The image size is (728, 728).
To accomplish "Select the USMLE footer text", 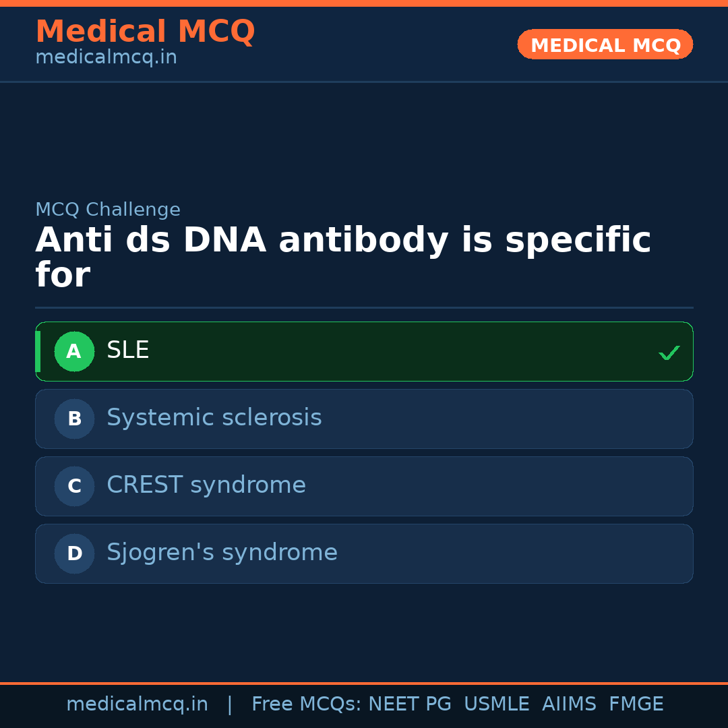I will (497, 704).
